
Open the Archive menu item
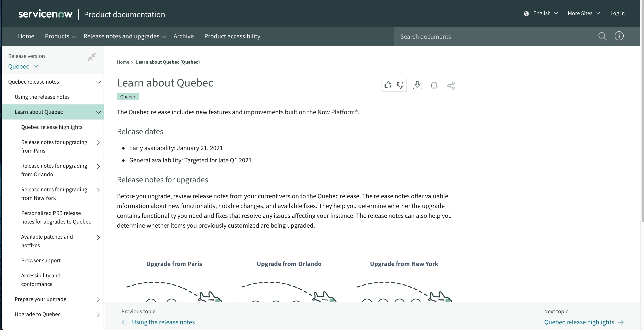pos(183,36)
